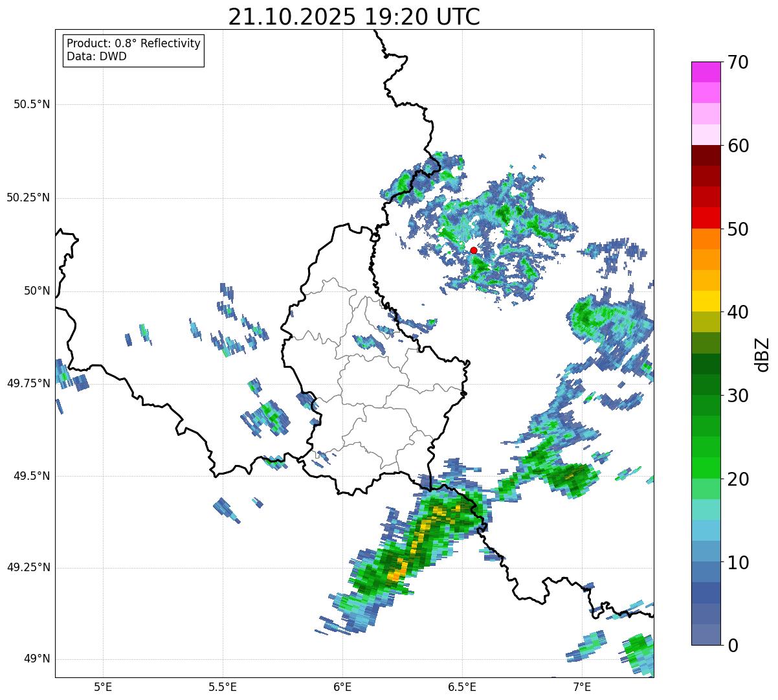
Task: Select the 'Data: DWD' text
Action: coord(96,56)
